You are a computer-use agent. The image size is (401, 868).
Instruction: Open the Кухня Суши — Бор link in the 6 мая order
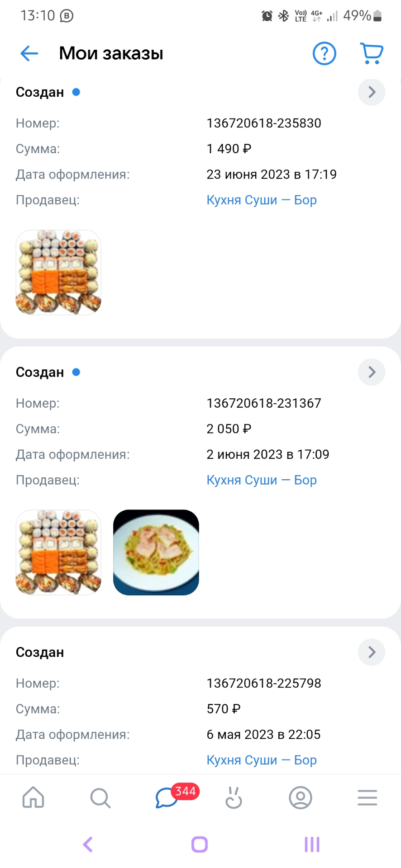262,760
